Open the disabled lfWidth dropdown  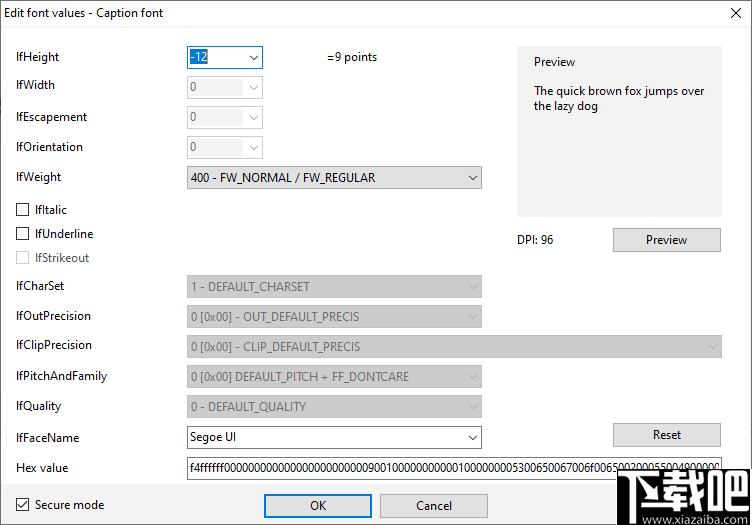tap(254, 87)
